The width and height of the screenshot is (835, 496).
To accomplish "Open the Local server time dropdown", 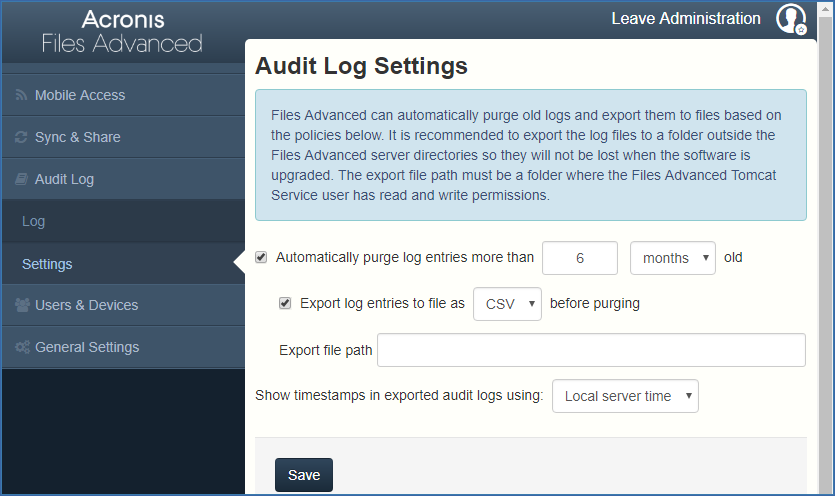I will click(625, 396).
